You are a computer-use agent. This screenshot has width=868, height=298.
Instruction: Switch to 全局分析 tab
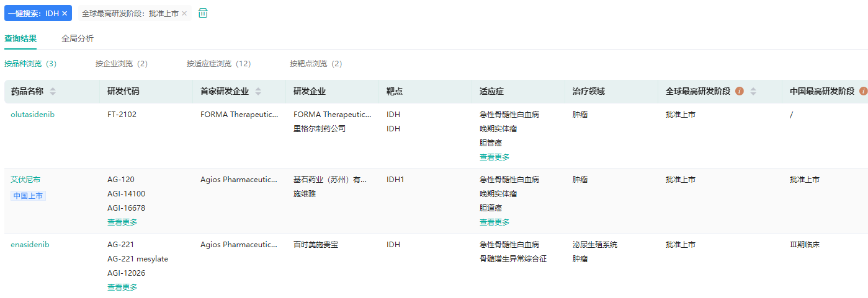coord(78,38)
